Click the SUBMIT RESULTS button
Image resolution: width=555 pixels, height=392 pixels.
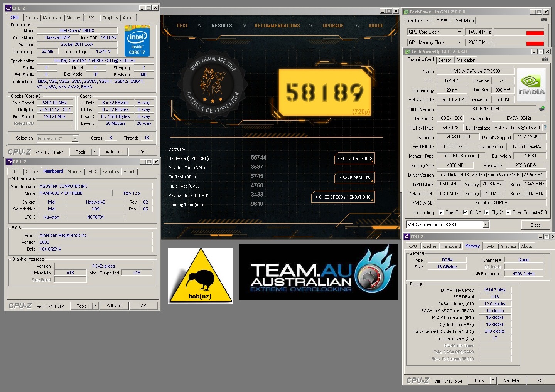[x=354, y=158]
